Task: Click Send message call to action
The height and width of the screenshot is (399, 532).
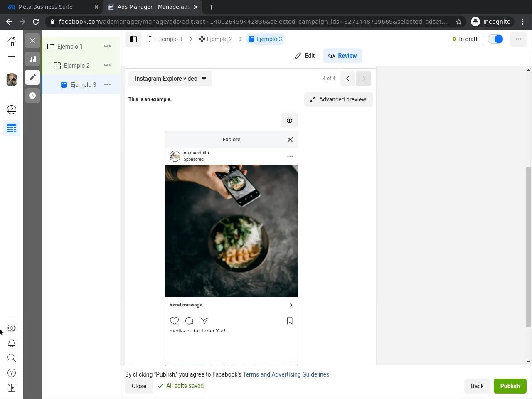Action: [232, 305]
